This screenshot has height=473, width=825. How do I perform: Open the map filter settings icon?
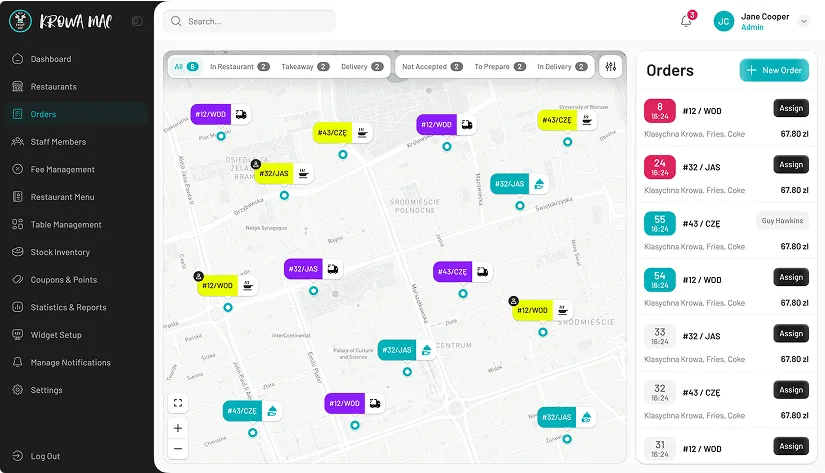coord(611,67)
